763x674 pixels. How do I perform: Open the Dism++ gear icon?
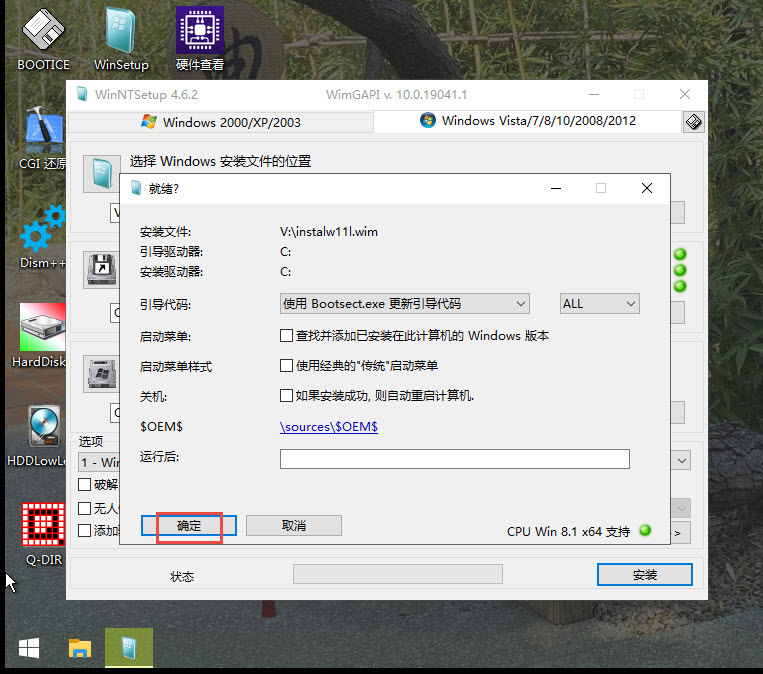click(x=43, y=237)
